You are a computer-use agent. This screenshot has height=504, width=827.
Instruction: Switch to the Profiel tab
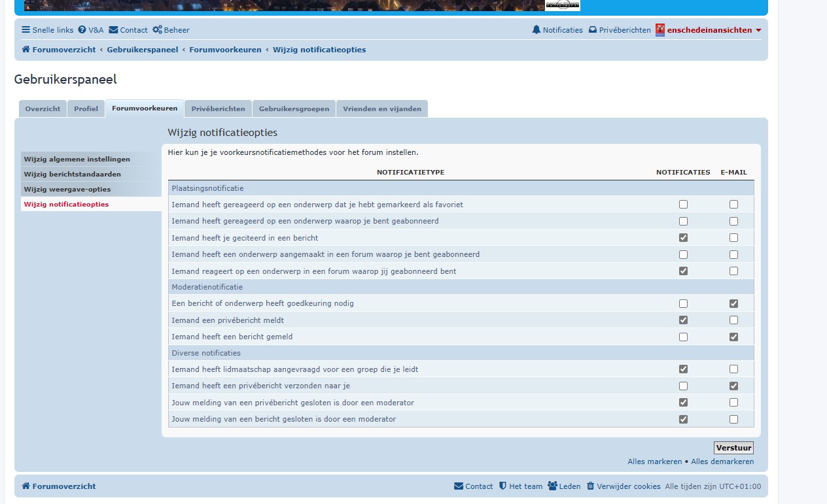86,109
